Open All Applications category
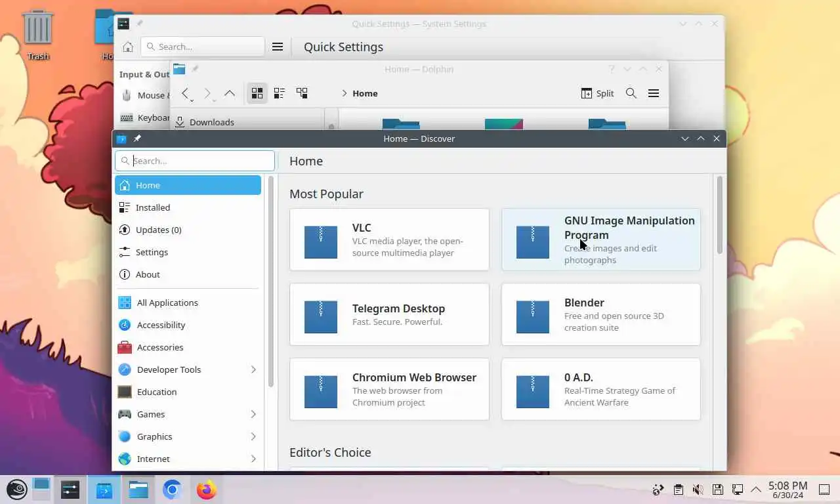 [188, 303]
